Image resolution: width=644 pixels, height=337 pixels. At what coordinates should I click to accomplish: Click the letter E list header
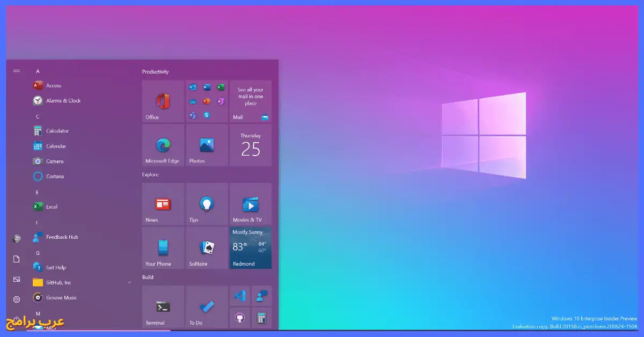37,192
